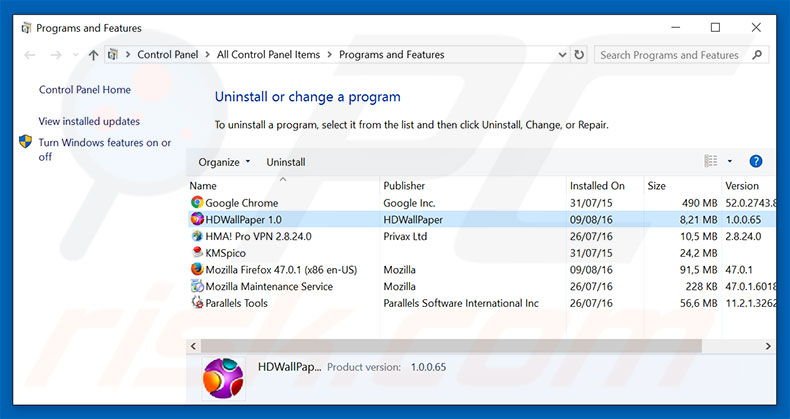The image size is (790, 419).
Task: Click publisher 'Google Inc.'
Action: 409,203
